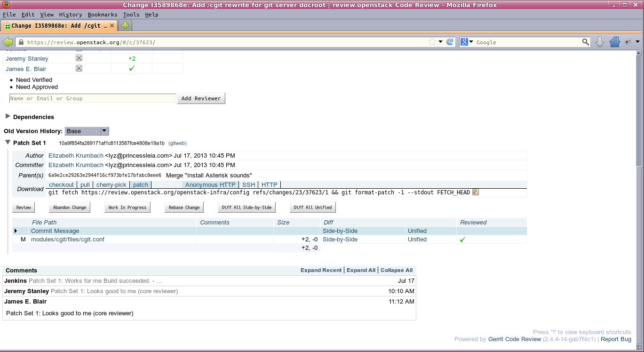The width and height of the screenshot is (644, 352).
Task: Open the modules/cgit/files/cgit.conf file link
Action: 67,240
